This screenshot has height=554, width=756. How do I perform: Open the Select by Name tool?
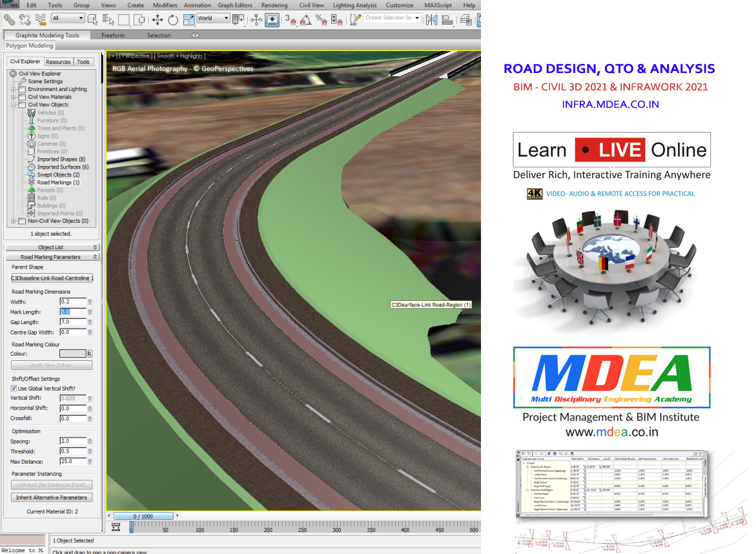click(x=108, y=20)
